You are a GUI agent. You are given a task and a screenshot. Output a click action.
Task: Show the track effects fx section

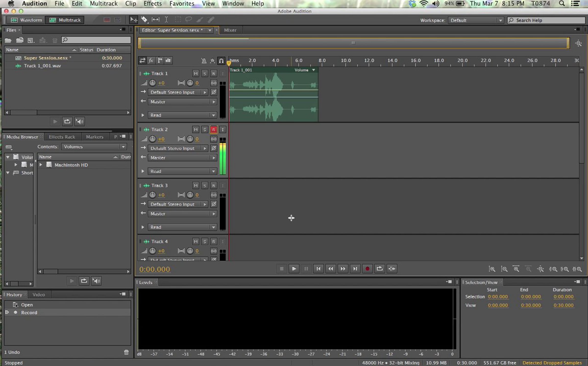(151, 60)
